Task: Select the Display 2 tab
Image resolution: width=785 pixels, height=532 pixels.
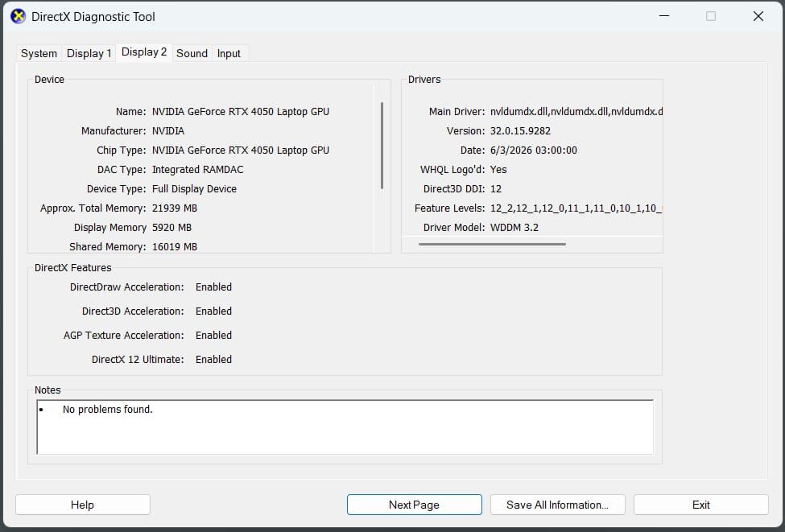Action: [x=144, y=52]
